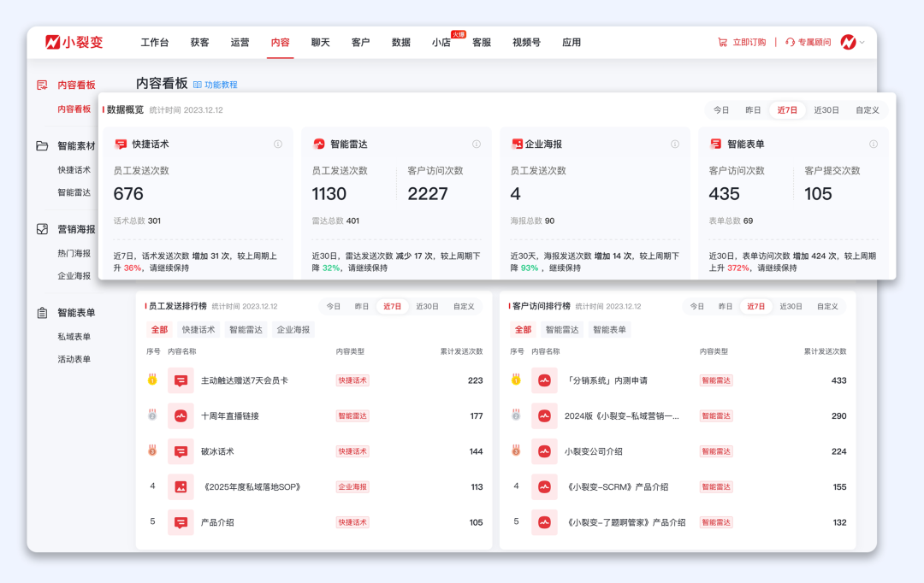
Task: Select 昨日 filter in 客户访问排行榜
Action: click(725, 305)
